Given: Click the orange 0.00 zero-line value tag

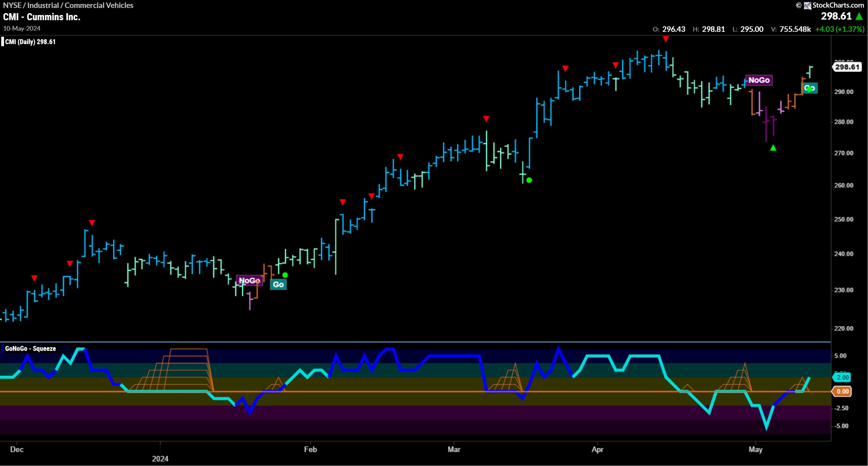Looking at the screenshot, I should click(842, 391).
